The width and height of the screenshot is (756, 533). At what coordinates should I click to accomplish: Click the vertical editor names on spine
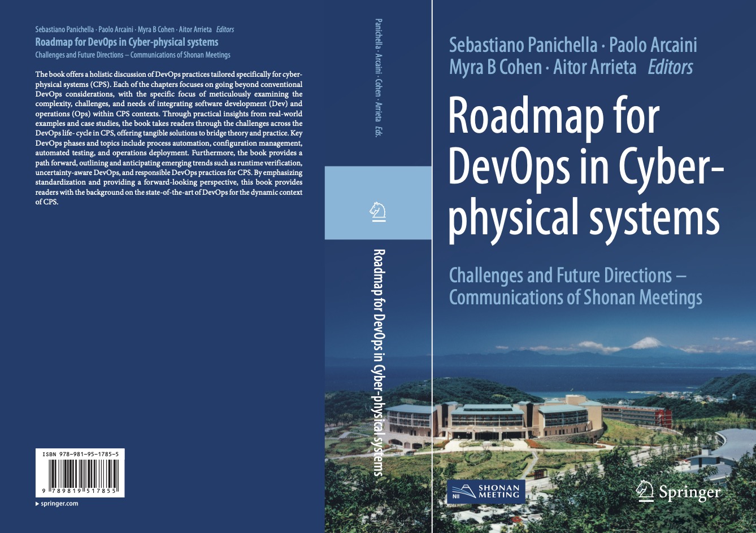tap(378, 79)
